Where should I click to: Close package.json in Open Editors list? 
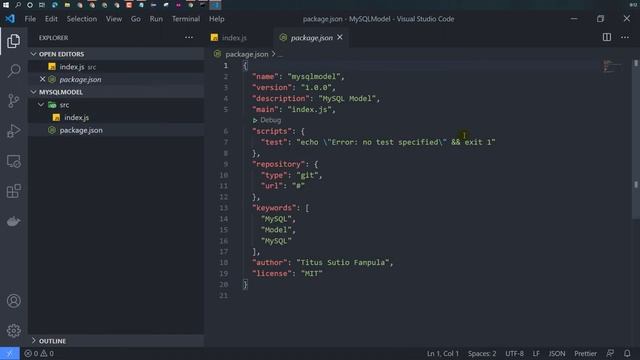pyautogui.click(x=42, y=79)
